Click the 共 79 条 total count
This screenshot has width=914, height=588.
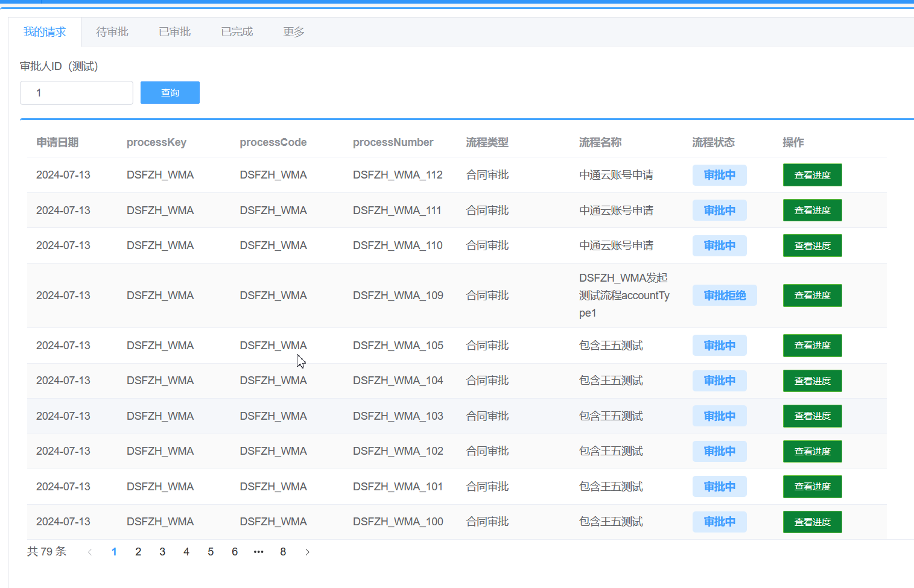point(46,552)
